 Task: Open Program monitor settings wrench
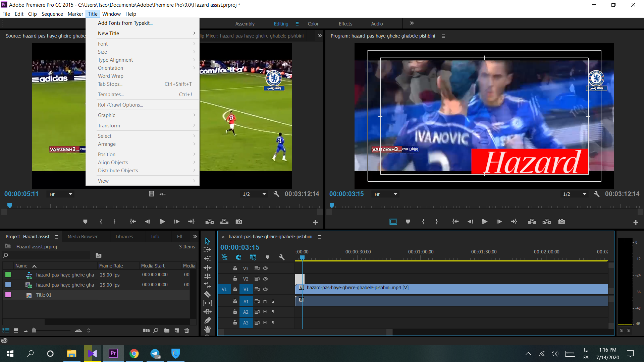coord(597,194)
